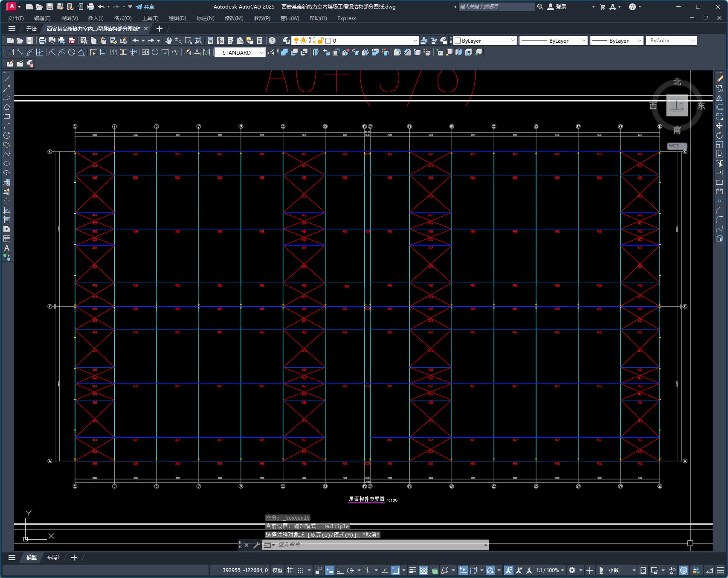Switch to the 布局1 layout tab

point(53,558)
